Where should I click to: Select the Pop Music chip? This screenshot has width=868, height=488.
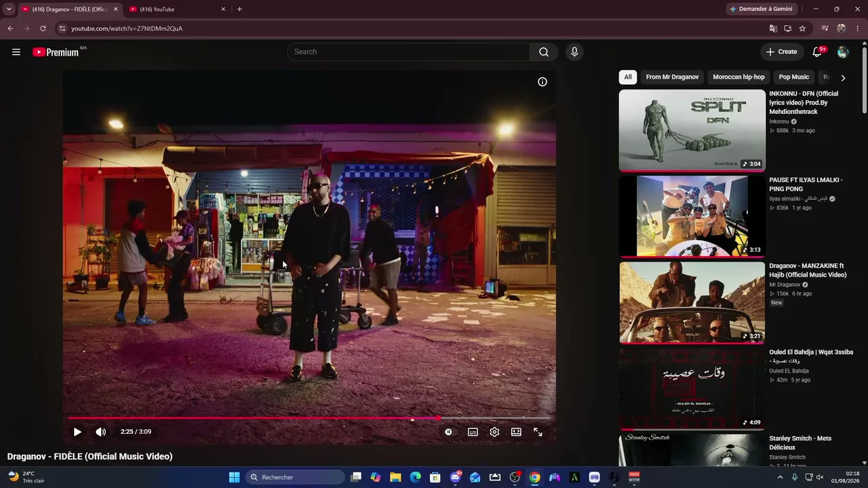(x=794, y=77)
